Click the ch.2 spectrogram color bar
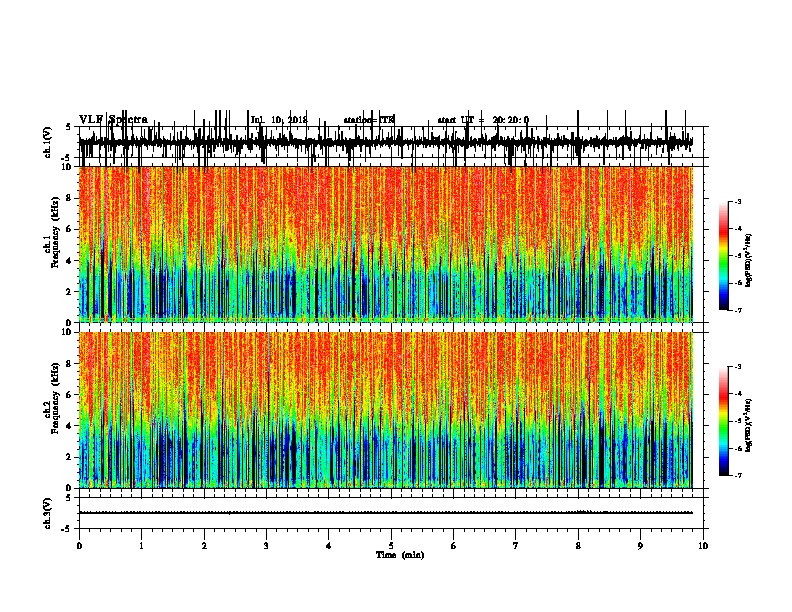 coord(724,421)
